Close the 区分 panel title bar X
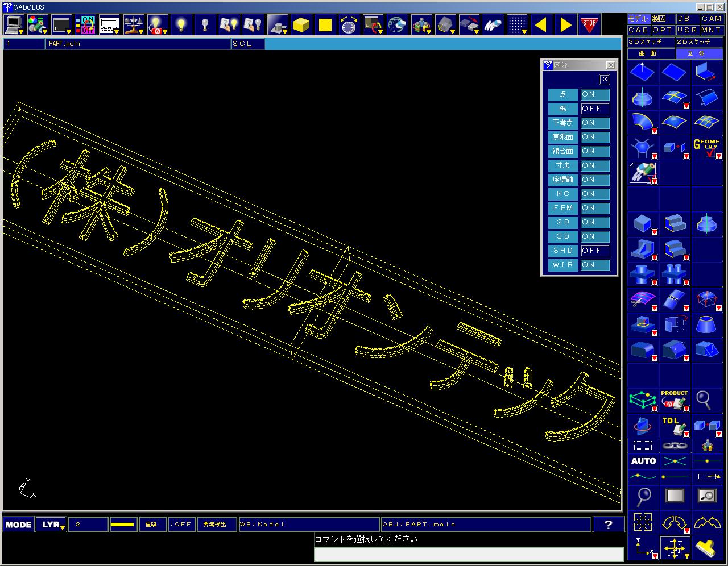The image size is (728, 566). point(610,65)
